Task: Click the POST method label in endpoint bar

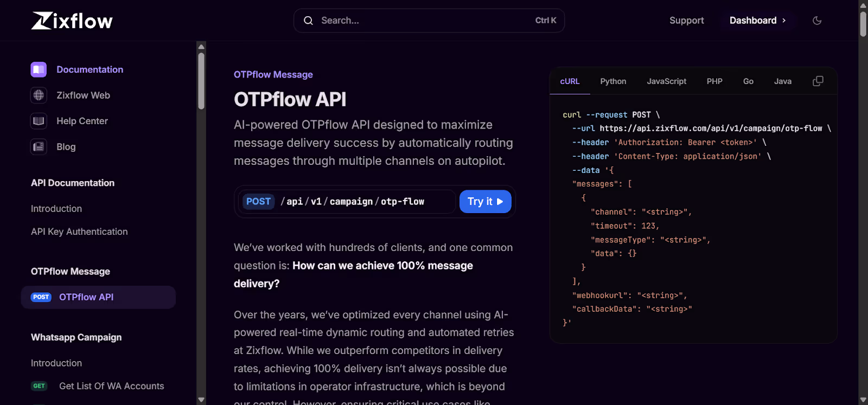Action: coord(258,202)
